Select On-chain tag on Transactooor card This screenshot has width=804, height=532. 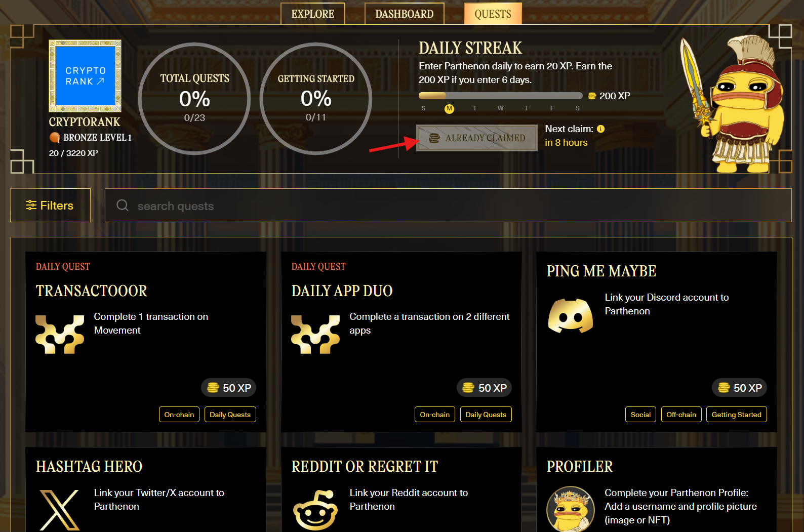click(179, 414)
